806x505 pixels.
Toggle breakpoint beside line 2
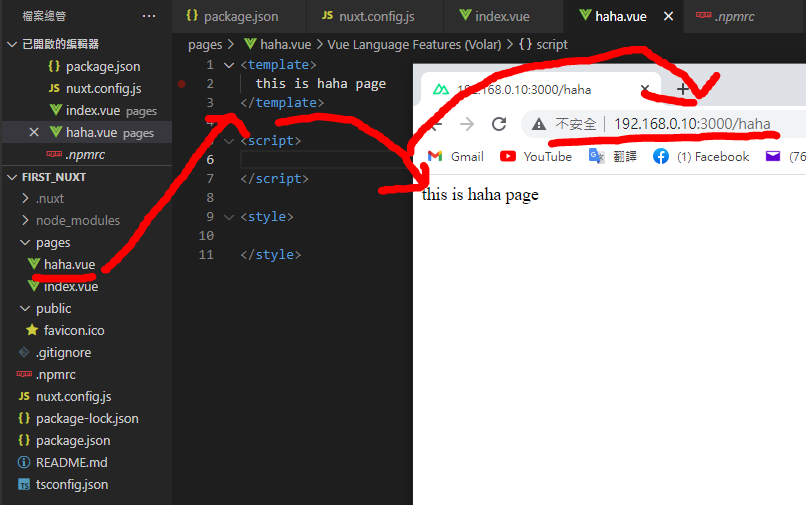point(181,84)
